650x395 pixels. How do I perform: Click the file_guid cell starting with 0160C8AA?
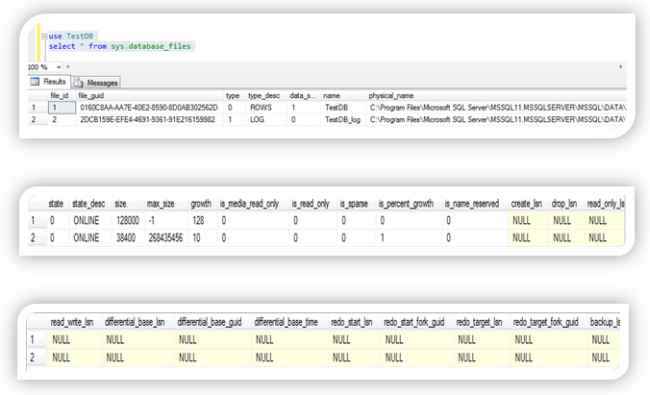pos(149,107)
